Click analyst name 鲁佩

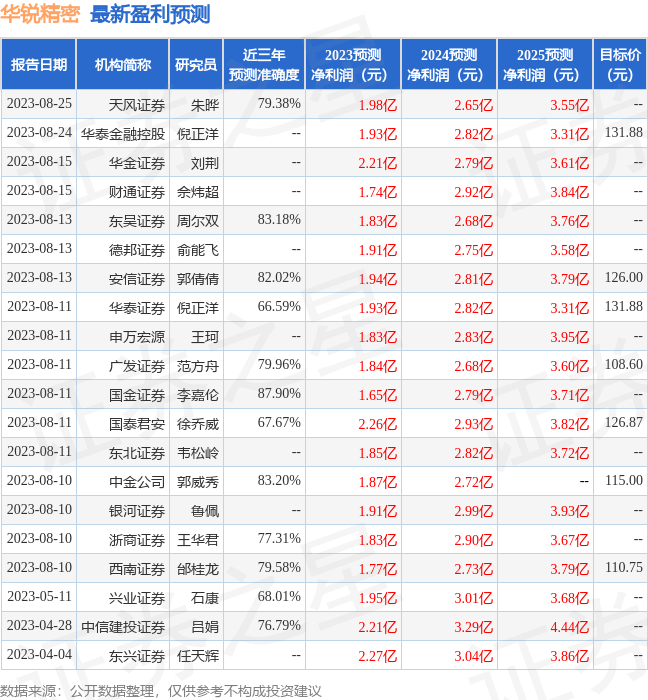pyautogui.click(x=205, y=511)
